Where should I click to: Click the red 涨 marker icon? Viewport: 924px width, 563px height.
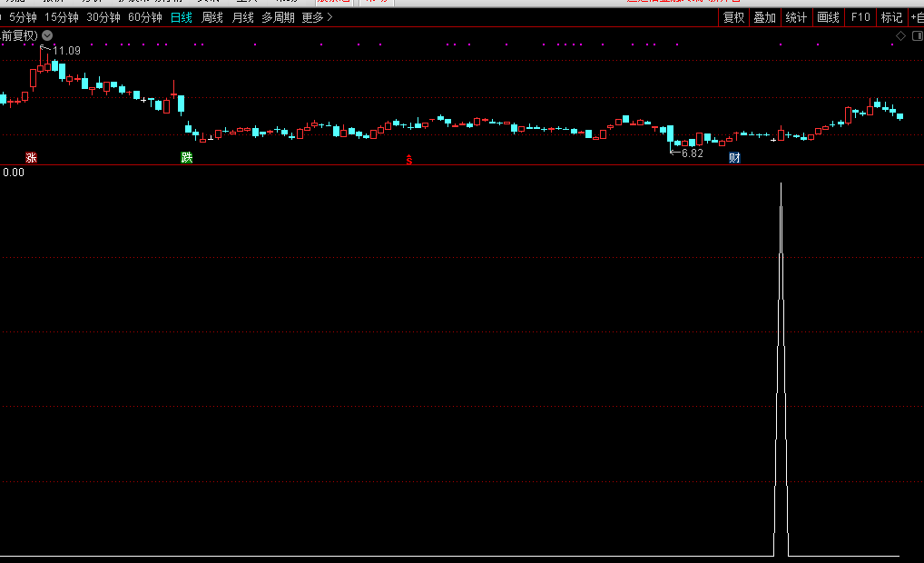click(x=32, y=158)
